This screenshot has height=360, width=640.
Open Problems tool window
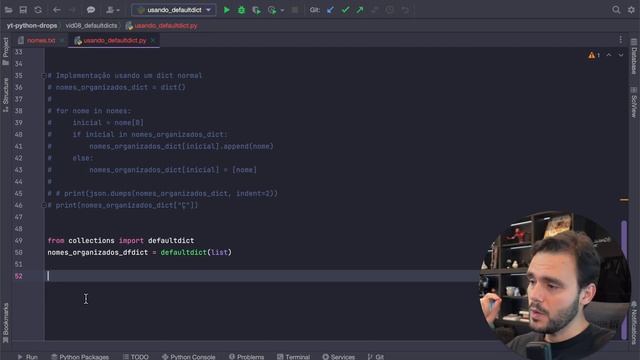(x=247, y=357)
